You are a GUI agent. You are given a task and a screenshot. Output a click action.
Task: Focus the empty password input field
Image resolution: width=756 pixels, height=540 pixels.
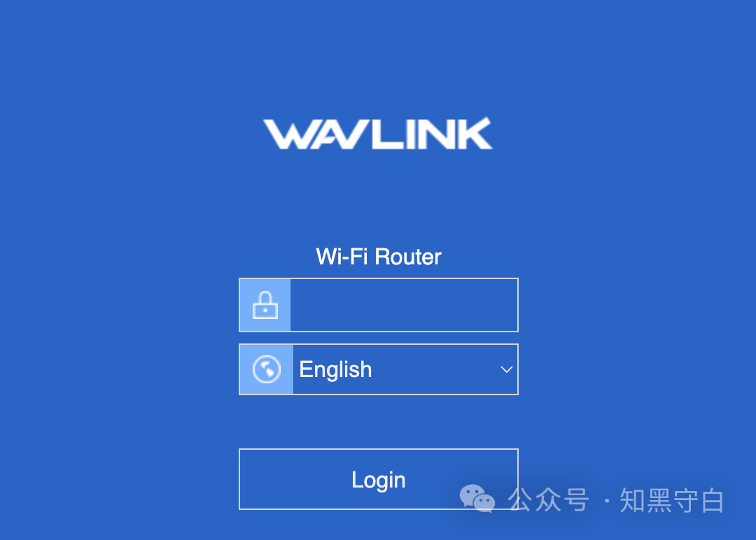[x=404, y=305]
